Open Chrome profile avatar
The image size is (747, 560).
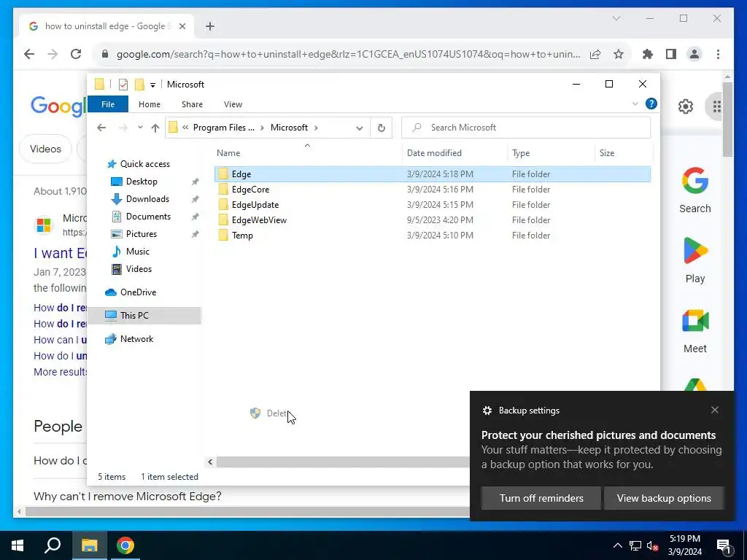click(x=694, y=54)
